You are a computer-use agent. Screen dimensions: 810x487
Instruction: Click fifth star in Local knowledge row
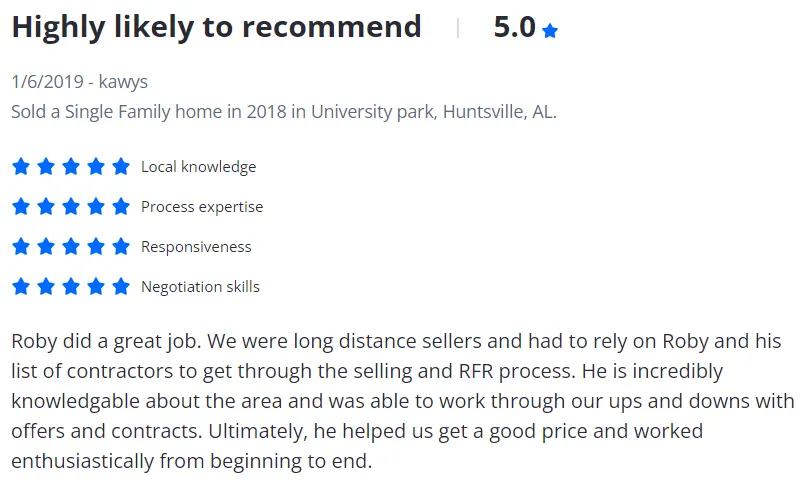point(121,167)
